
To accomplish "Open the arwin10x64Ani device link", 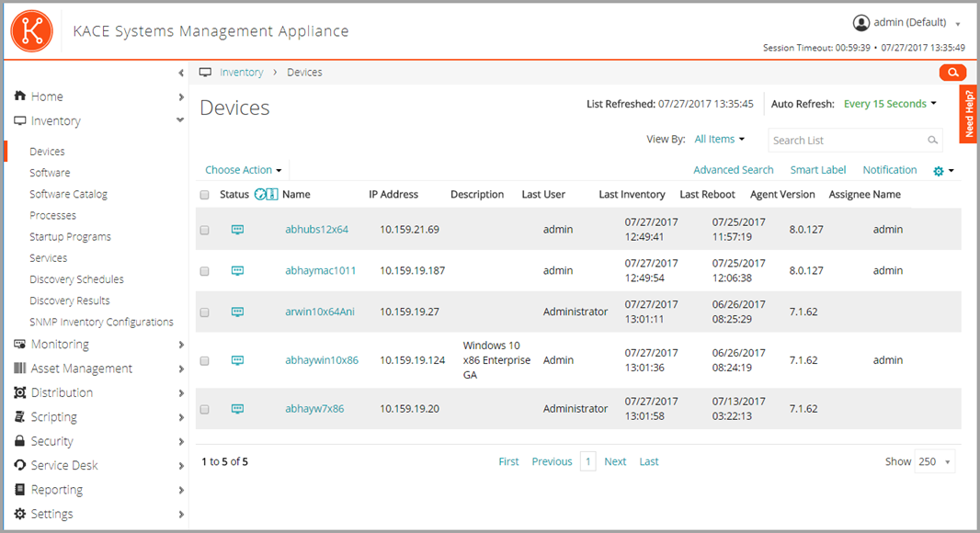I will [x=319, y=312].
